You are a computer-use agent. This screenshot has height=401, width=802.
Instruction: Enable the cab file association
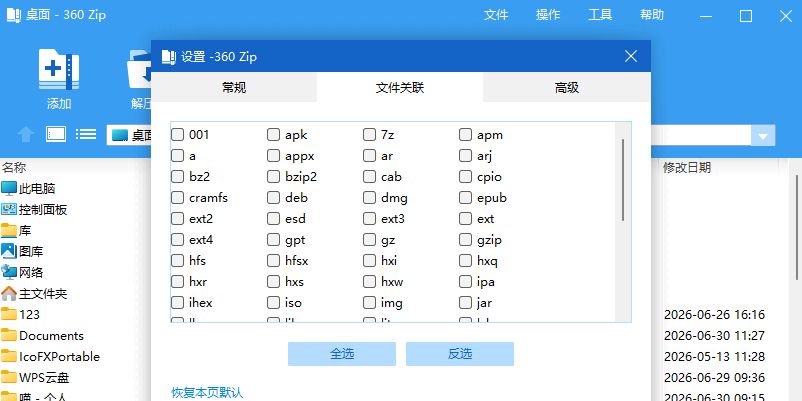click(369, 177)
